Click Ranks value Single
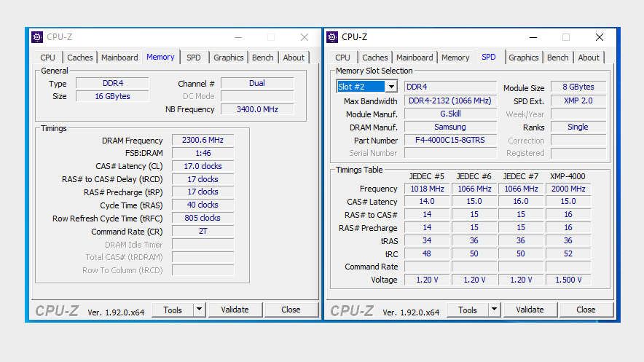 point(578,127)
